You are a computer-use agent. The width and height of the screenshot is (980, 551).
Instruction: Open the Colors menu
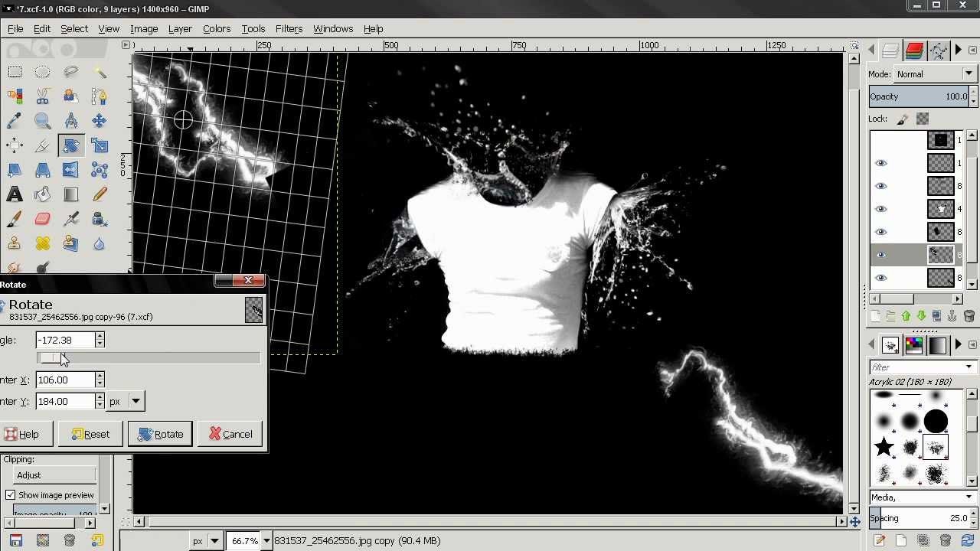217,28
